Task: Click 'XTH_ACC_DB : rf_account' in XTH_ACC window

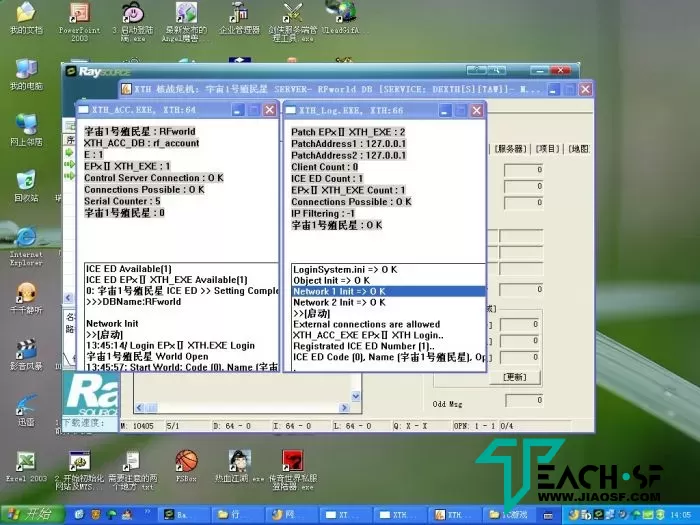Action: [142, 143]
